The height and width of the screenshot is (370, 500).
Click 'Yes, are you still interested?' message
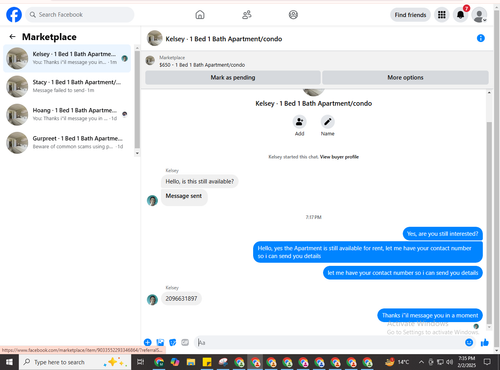coord(443,234)
